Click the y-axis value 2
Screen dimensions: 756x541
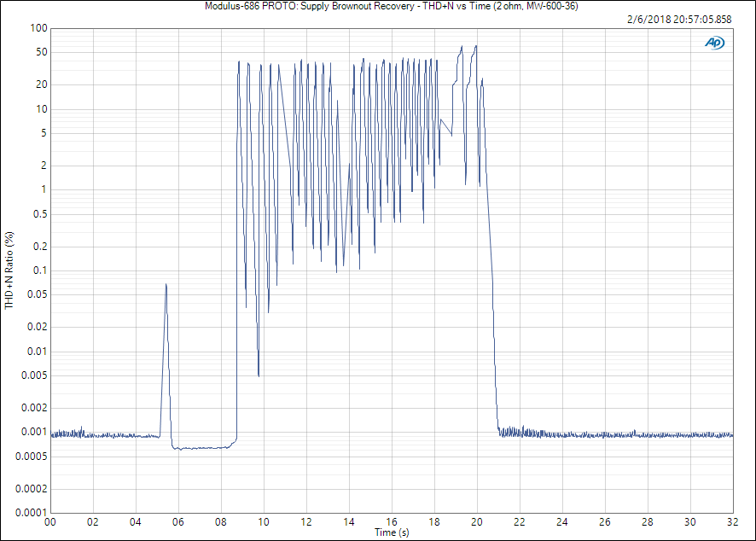44,166
